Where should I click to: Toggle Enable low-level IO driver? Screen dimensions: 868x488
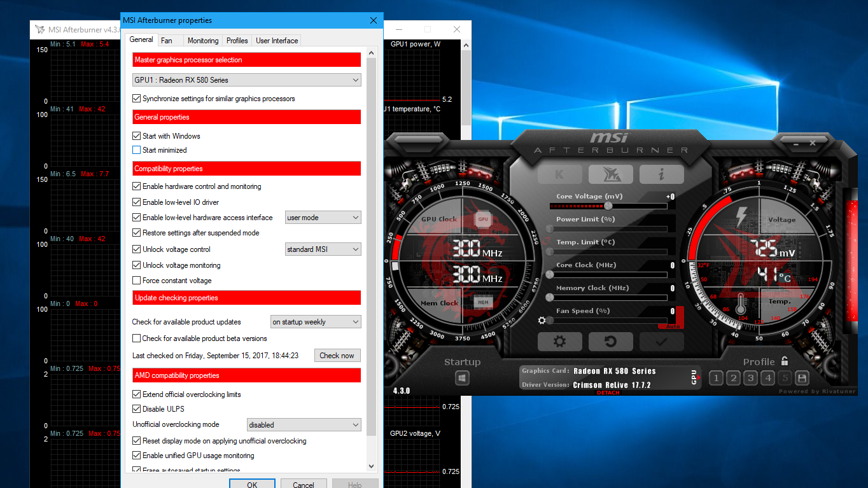pyautogui.click(x=136, y=202)
